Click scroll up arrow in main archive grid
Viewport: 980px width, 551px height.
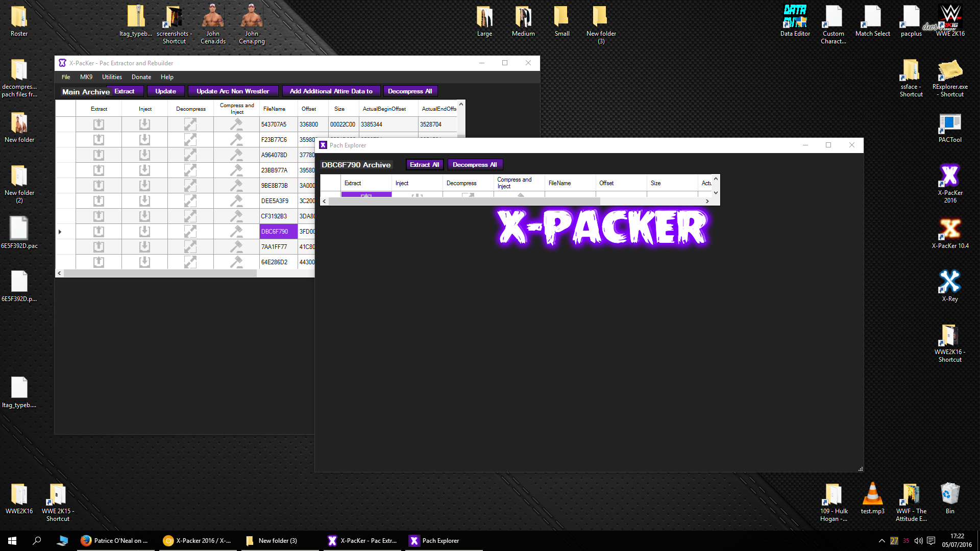click(461, 104)
